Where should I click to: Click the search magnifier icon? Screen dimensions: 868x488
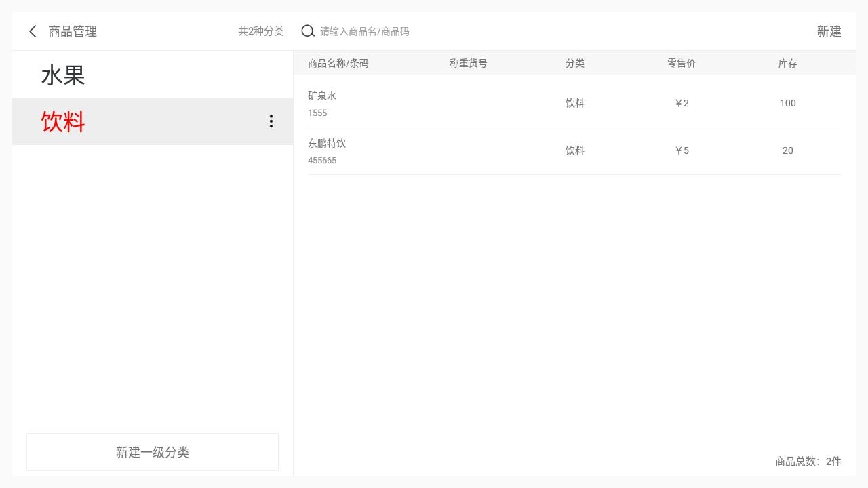coord(308,31)
